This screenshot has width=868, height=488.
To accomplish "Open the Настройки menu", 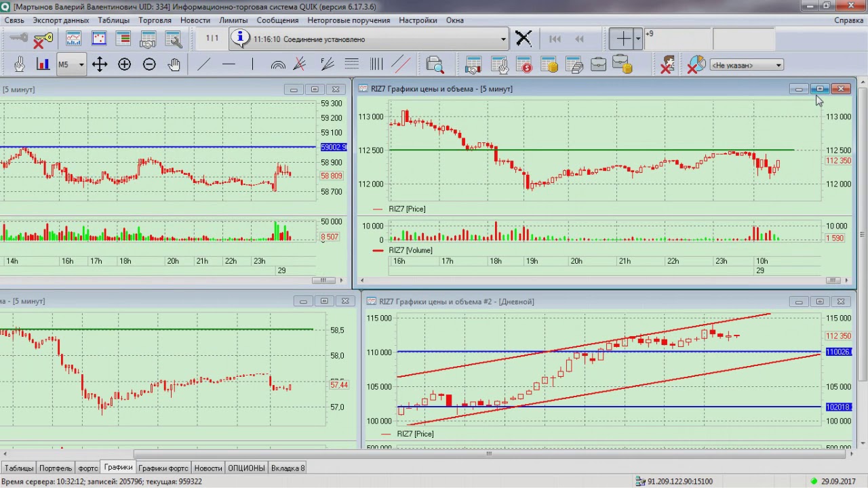I will 418,20.
